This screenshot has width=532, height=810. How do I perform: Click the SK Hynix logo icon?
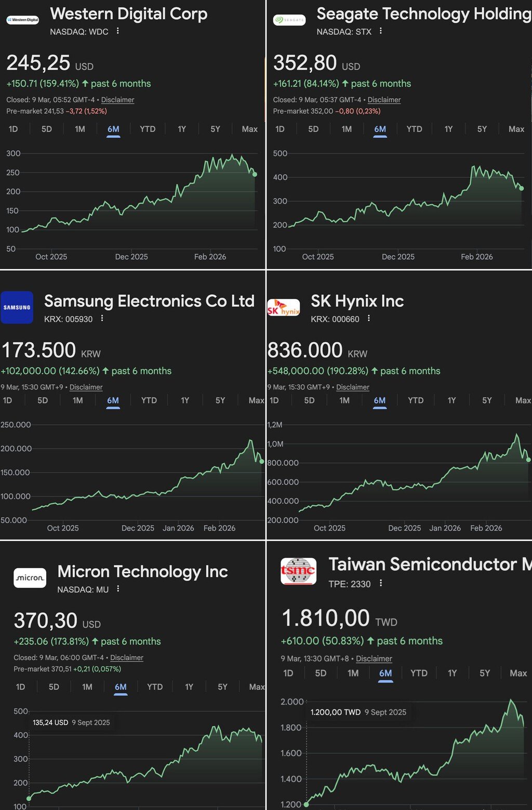coord(283,308)
